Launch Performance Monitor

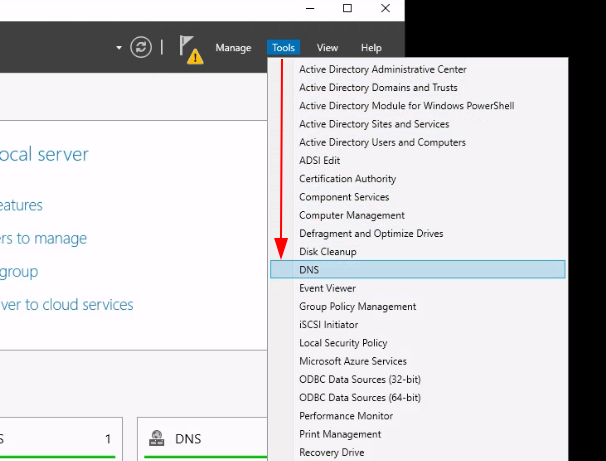pos(418,416)
